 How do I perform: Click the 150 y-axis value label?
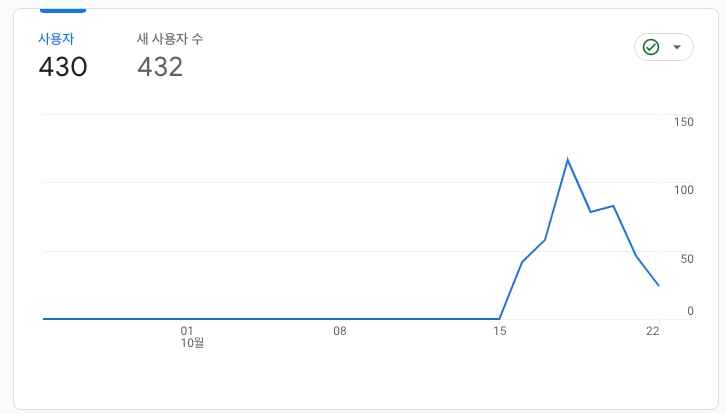pyautogui.click(x=684, y=122)
